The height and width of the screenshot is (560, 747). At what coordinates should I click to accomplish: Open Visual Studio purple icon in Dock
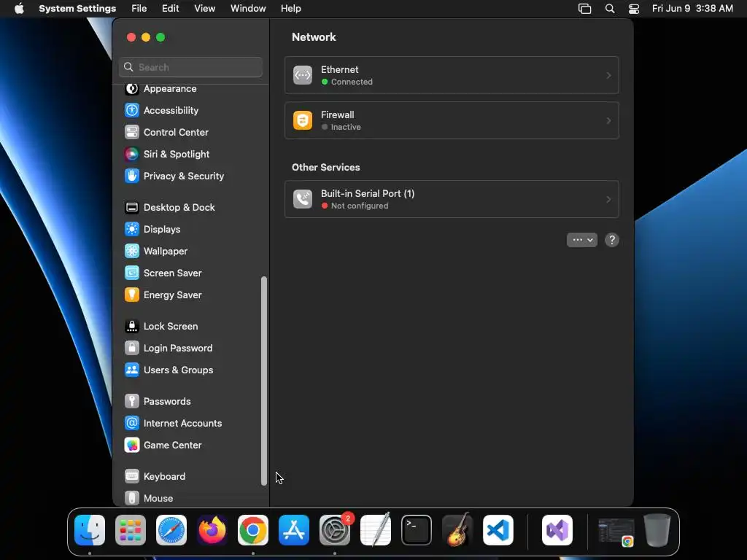click(x=557, y=530)
